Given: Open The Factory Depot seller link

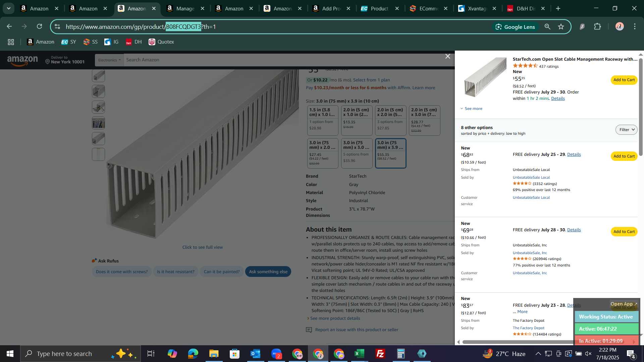Looking at the screenshot, I should [529, 328].
